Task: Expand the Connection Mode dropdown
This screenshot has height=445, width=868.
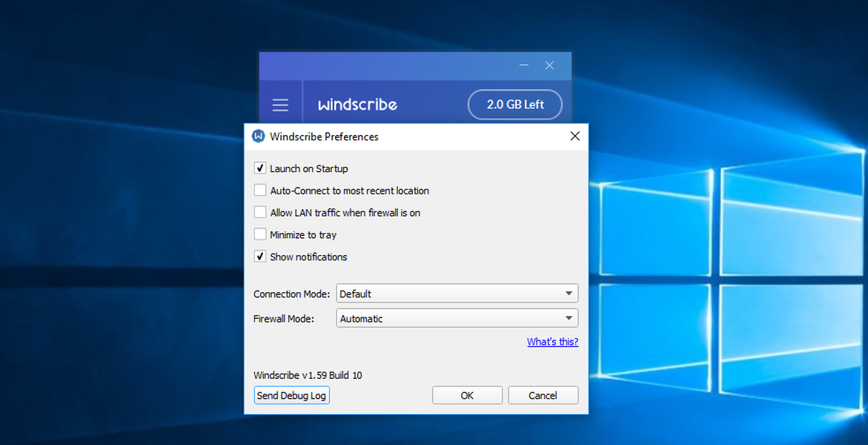Action: click(x=457, y=294)
